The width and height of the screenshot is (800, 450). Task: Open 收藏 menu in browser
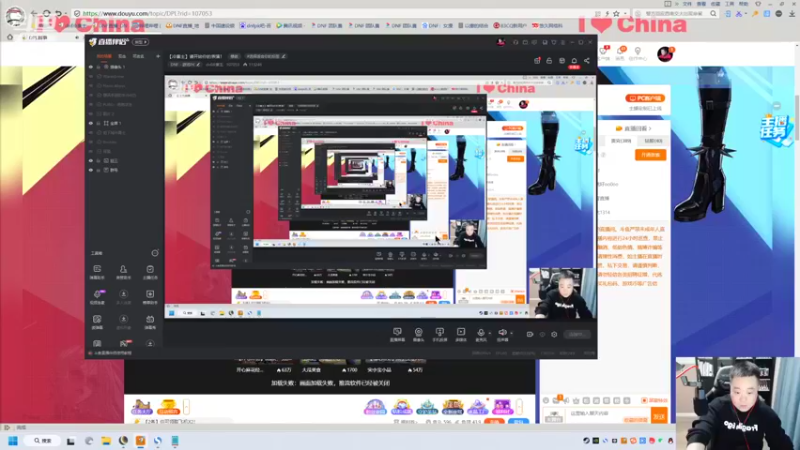(x=715, y=4)
